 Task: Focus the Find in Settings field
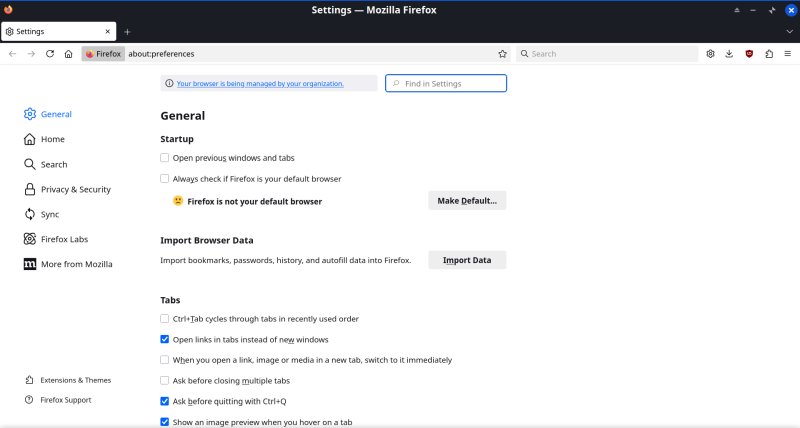(452, 84)
